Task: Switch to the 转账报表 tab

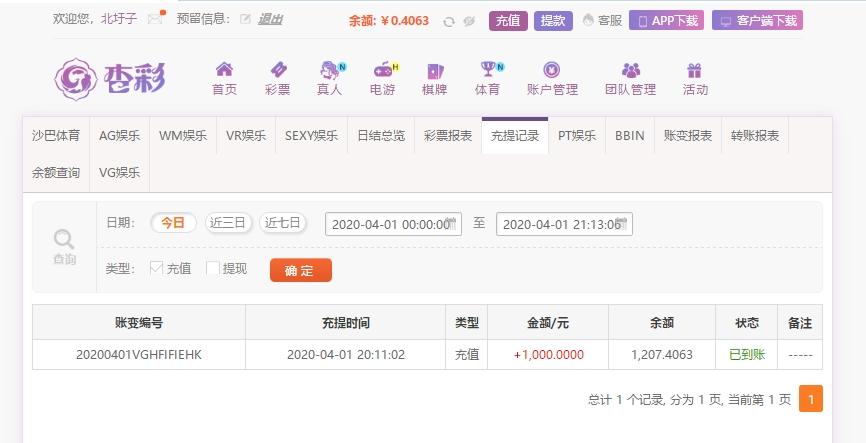Action: point(755,136)
